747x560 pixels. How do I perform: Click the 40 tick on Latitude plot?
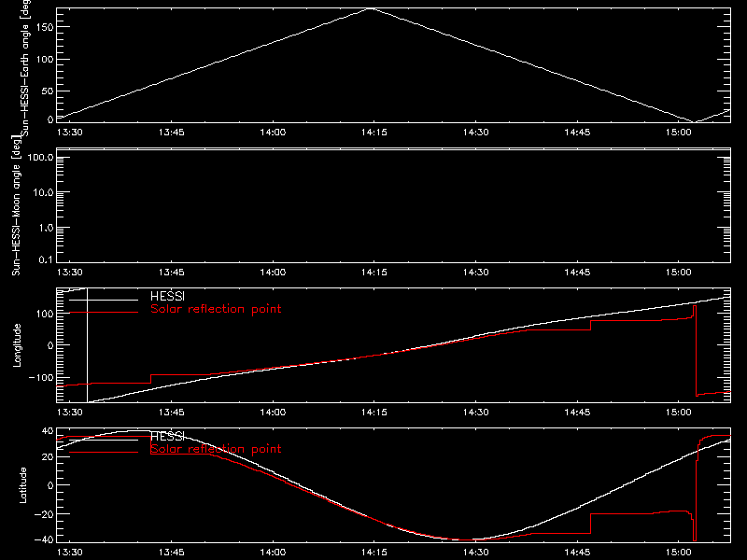(48, 431)
